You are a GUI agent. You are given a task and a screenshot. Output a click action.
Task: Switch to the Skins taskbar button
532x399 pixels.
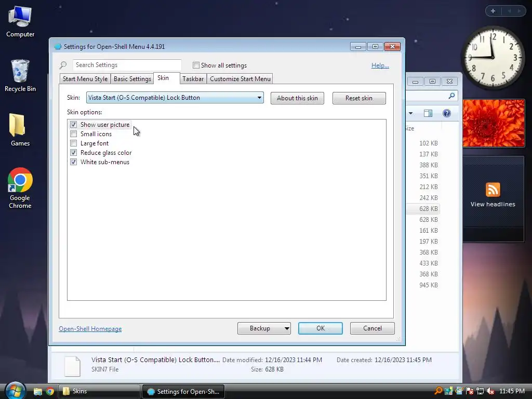pos(99,391)
